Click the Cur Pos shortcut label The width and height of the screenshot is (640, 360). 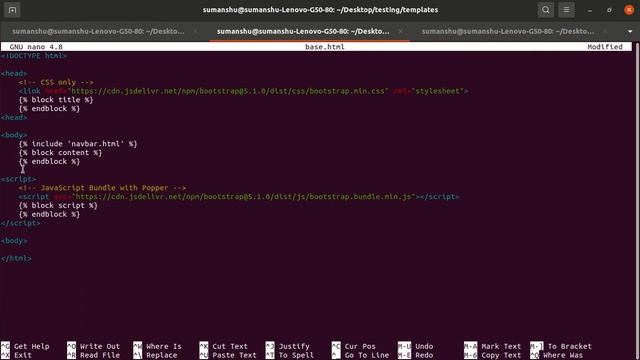click(360, 347)
